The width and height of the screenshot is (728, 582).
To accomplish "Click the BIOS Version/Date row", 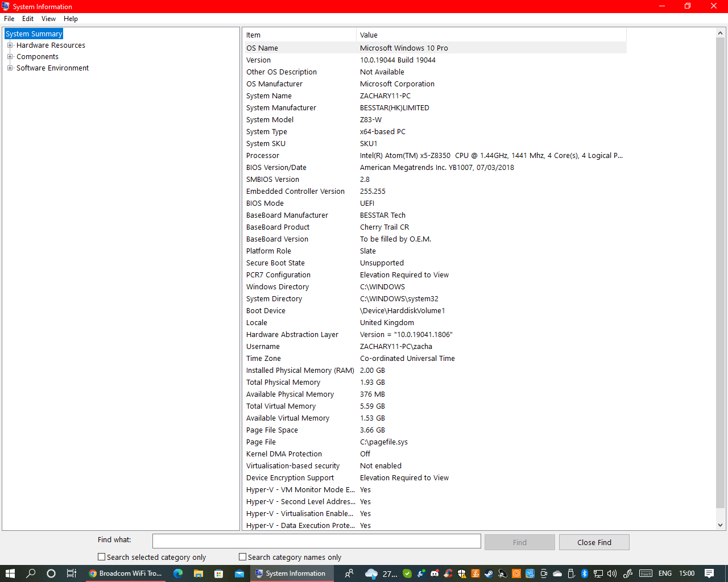I will pyautogui.click(x=436, y=167).
